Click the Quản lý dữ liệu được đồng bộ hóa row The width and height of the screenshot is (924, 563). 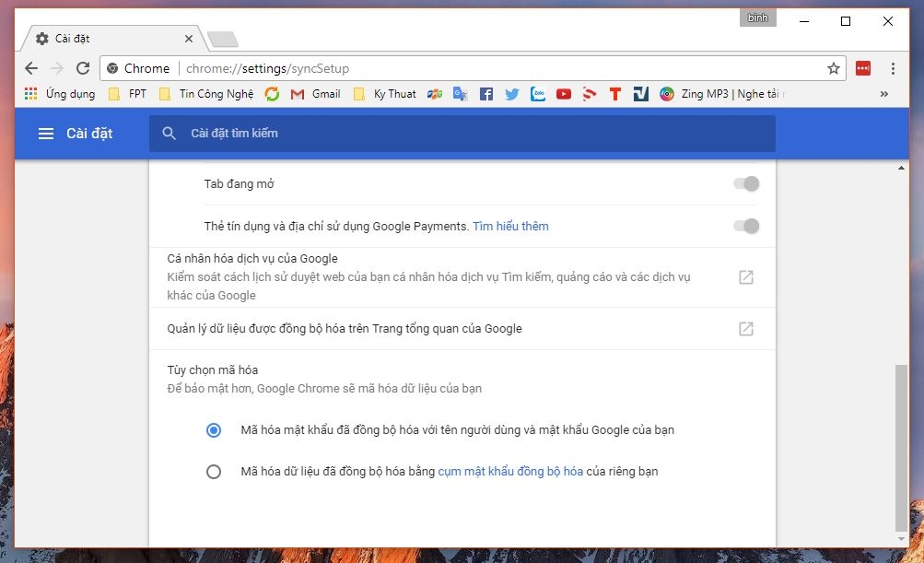[462, 329]
